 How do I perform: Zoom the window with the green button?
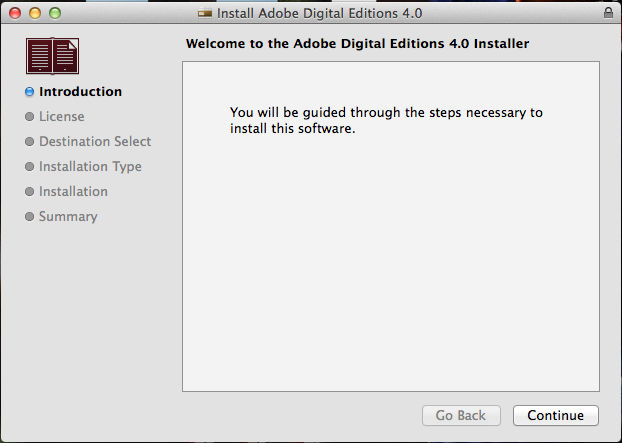pyautogui.click(x=55, y=14)
